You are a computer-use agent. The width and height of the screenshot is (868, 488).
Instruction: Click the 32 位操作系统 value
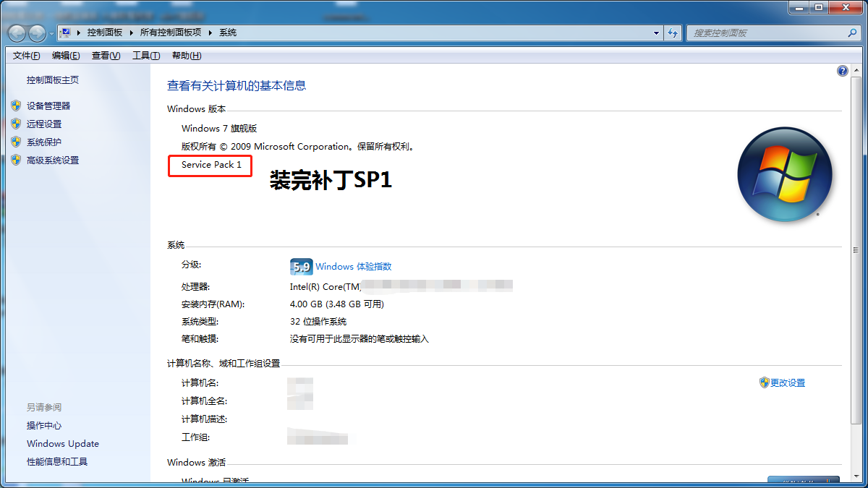(318, 322)
